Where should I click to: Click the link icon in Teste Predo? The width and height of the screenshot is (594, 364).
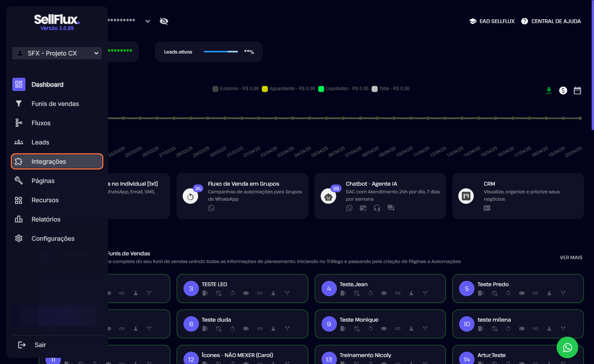[535, 293]
